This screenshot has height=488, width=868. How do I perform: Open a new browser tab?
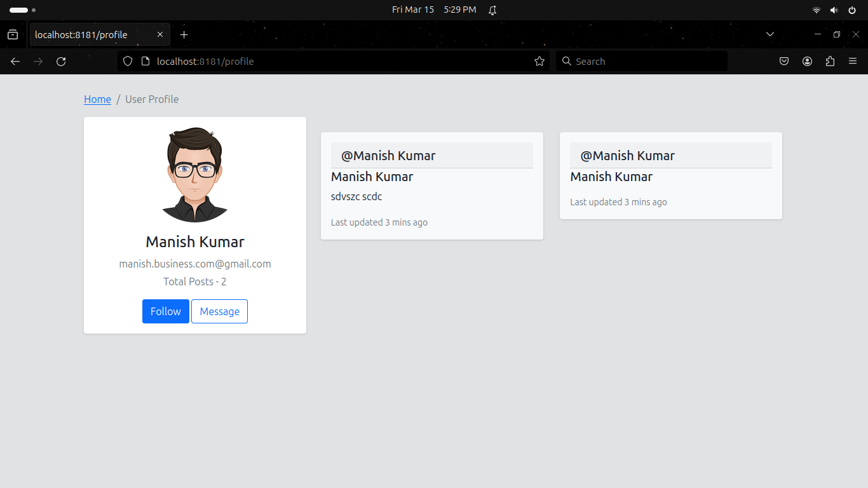click(184, 34)
